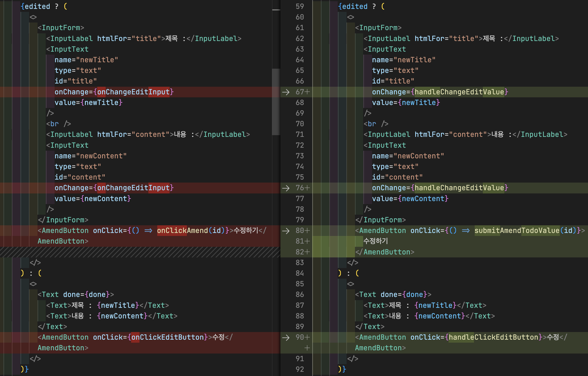Click the left pane's vertical scrollbar thumb

[276, 102]
